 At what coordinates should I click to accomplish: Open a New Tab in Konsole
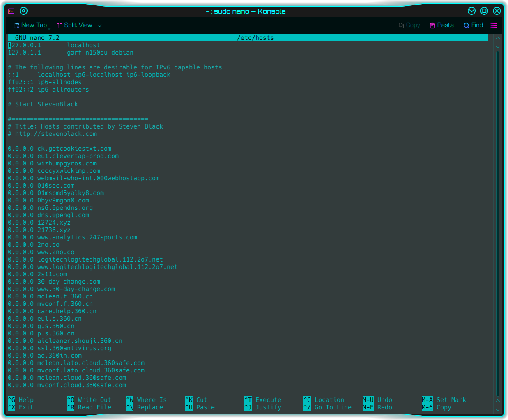[30, 25]
